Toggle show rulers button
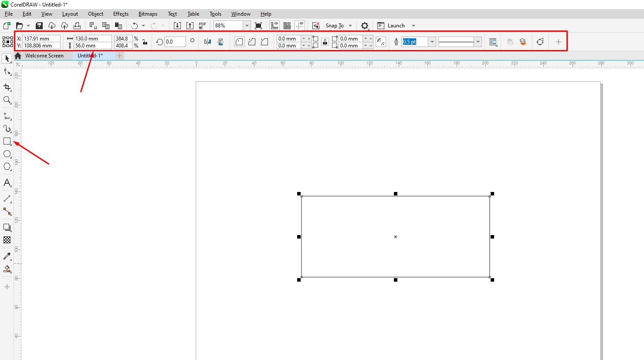The image size is (644, 360). pyautogui.click(x=275, y=26)
